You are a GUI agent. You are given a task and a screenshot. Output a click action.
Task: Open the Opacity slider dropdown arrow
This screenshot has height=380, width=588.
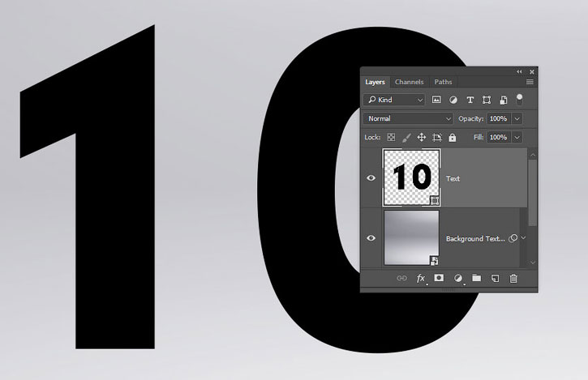[x=517, y=119]
